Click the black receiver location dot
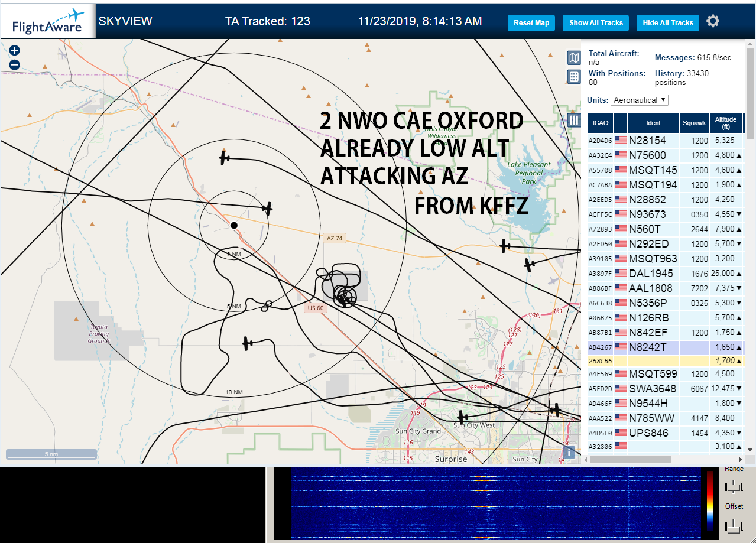 [x=234, y=225]
